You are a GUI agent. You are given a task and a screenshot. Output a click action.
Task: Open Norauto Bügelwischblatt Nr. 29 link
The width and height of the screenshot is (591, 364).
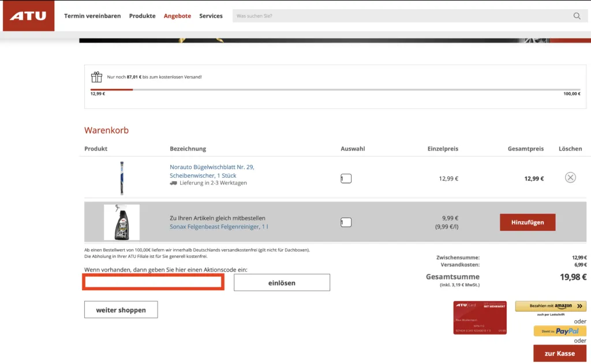pyautogui.click(x=212, y=167)
